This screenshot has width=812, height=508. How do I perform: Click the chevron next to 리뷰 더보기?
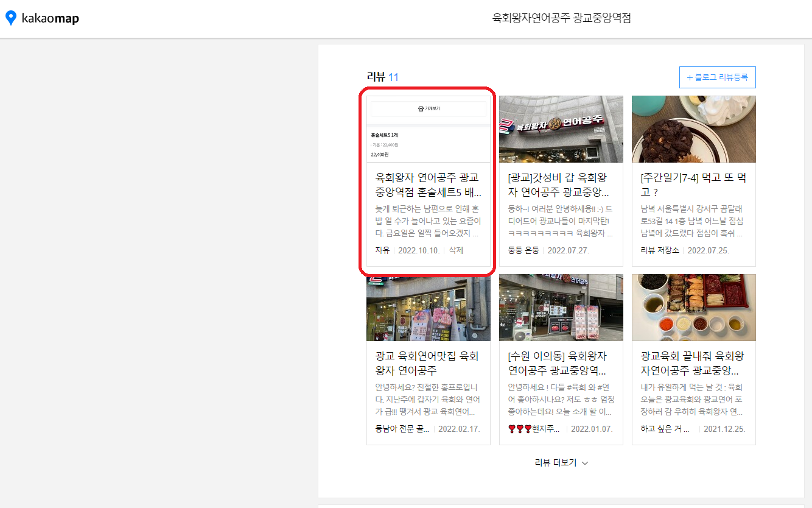pos(585,463)
